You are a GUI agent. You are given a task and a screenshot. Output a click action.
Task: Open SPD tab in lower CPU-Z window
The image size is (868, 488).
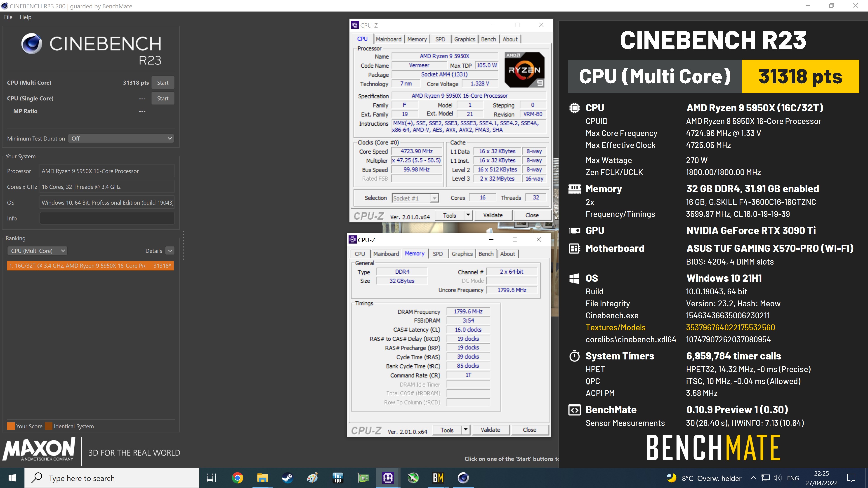click(438, 254)
